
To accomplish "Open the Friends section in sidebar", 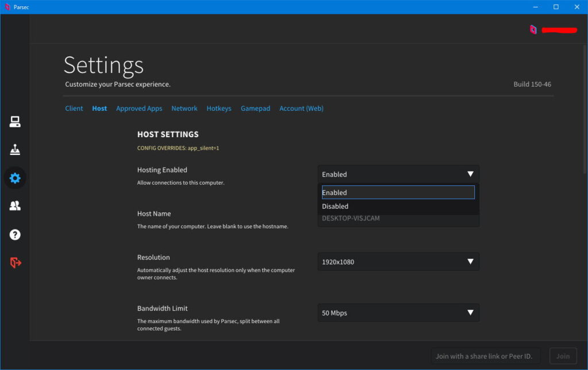I will [15, 205].
